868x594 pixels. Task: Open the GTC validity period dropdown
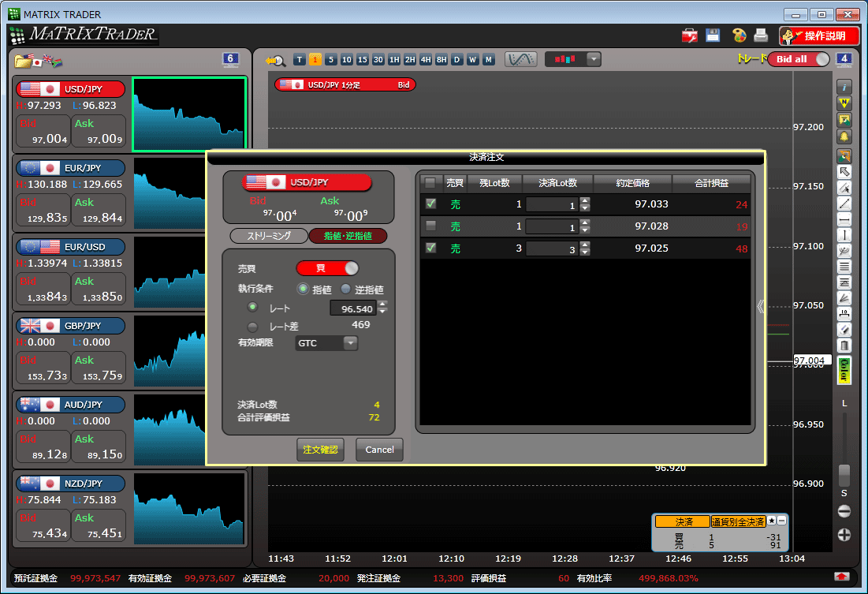pyautogui.click(x=326, y=343)
